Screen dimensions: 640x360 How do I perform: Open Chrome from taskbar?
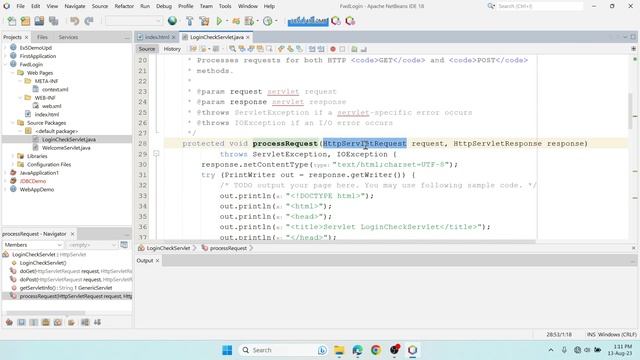[376, 350]
